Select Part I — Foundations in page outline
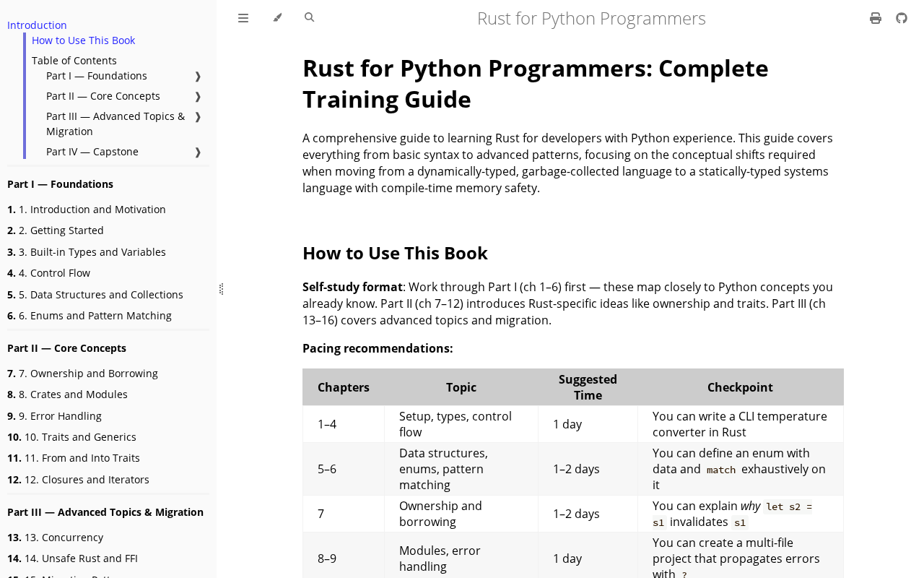 pos(97,76)
